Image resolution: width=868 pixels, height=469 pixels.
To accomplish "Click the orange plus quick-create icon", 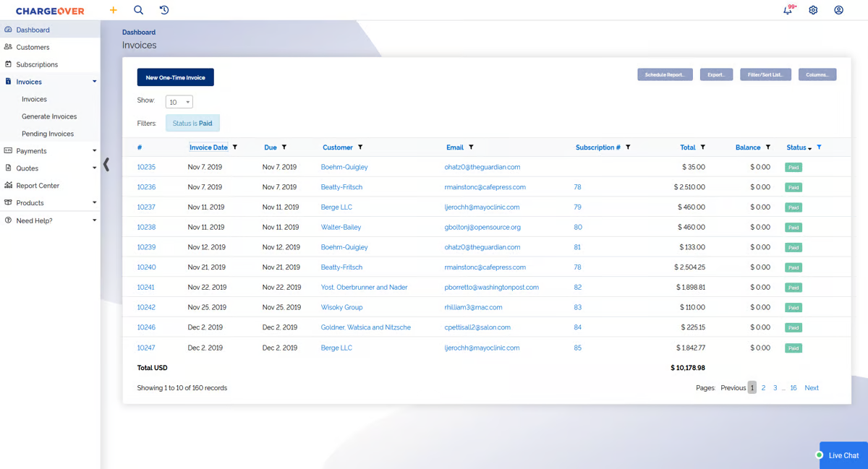I will click(113, 10).
